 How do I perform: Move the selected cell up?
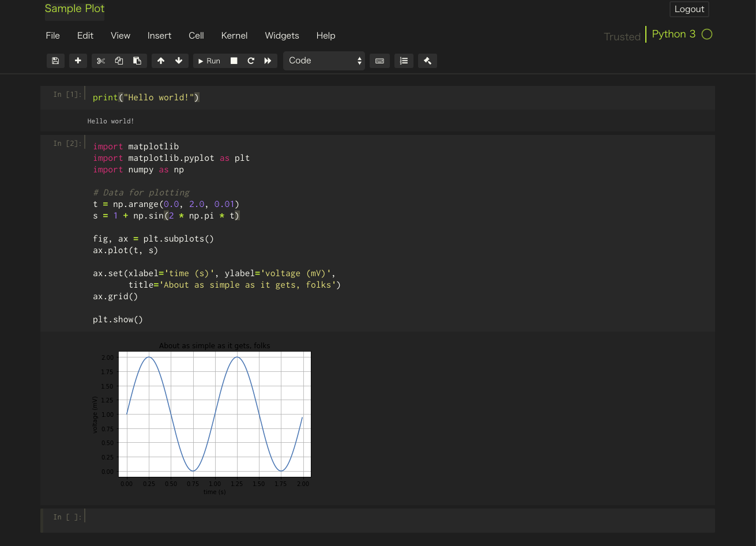161,61
